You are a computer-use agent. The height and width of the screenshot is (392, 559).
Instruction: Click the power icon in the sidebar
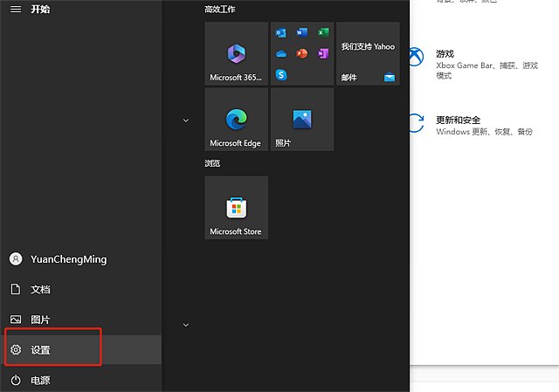pos(16,381)
